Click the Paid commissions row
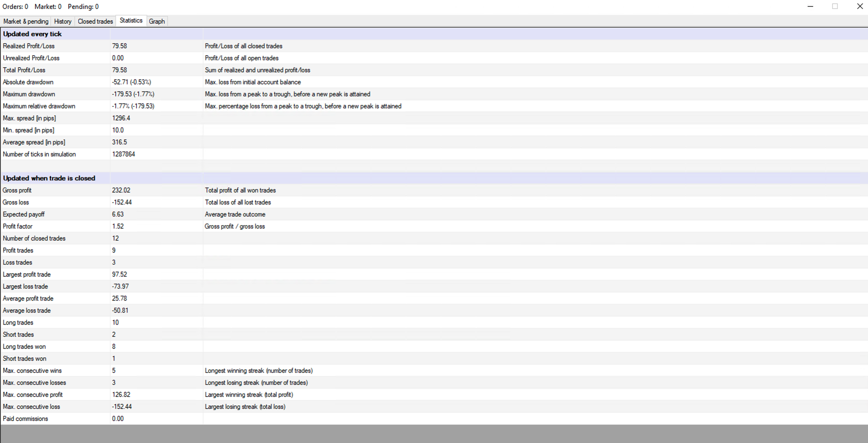This screenshot has height=443, width=868. click(26, 419)
